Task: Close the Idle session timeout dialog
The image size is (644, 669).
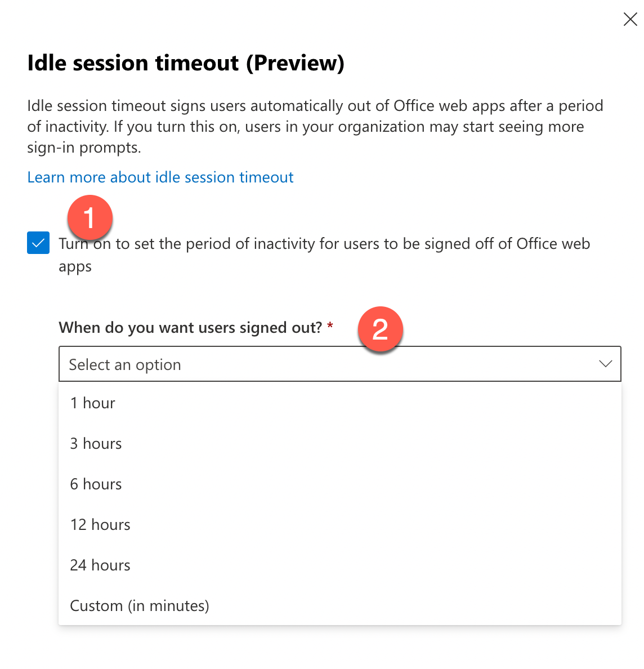Action: click(x=630, y=19)
